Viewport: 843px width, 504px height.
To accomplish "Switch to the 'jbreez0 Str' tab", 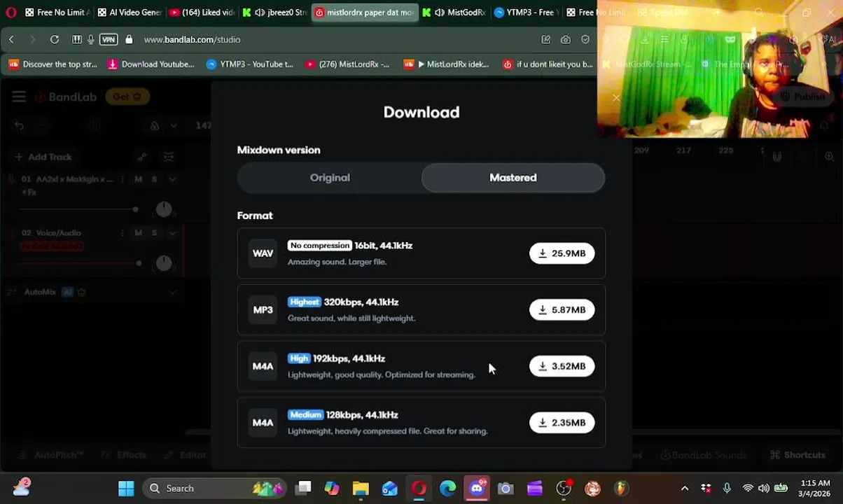I will (274, 12).
